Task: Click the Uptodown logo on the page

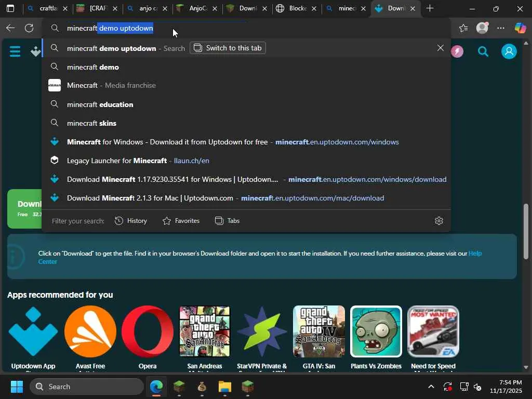Action: pyautogui.click(x=35, y=51)
